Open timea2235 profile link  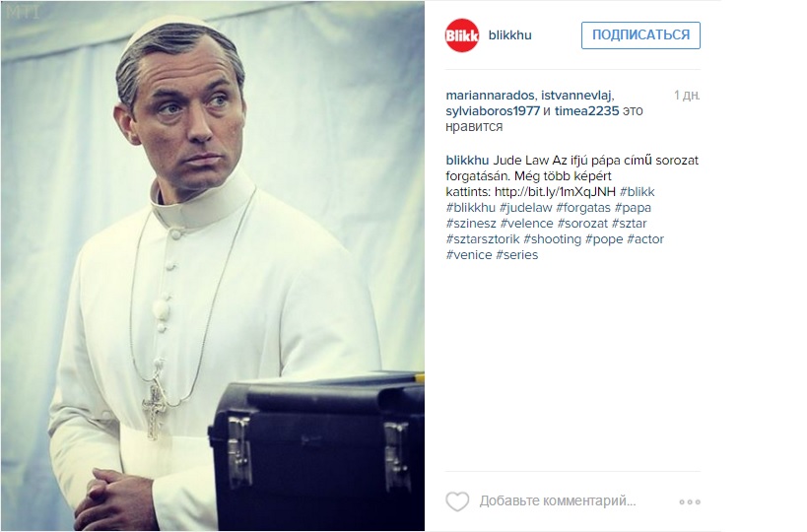pos(586,111)
